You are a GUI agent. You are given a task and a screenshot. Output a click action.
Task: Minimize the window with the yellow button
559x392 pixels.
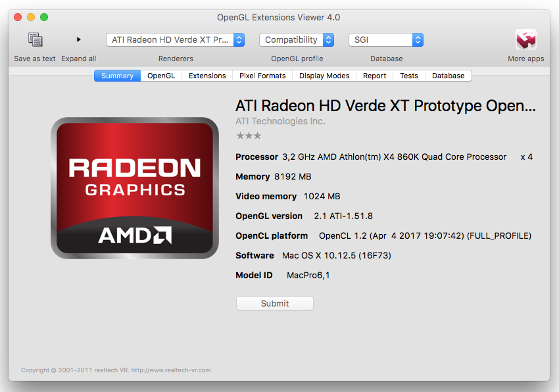31,17
